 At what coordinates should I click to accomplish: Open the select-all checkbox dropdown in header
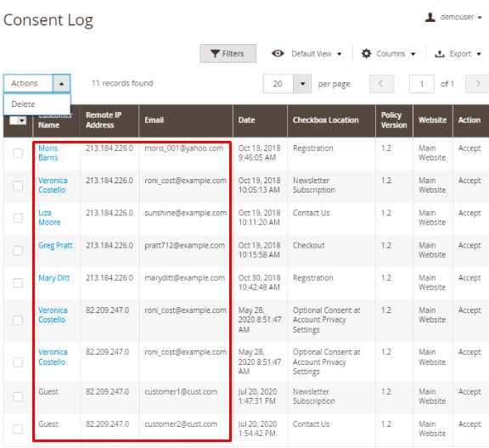[22, 120]
